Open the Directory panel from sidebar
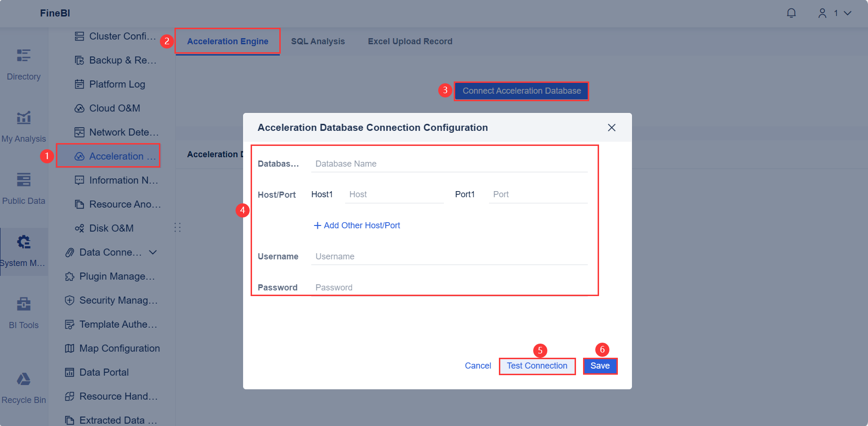The width and height of the screenshot is (868, 426). pyautogui.click(x=24, y=64)
